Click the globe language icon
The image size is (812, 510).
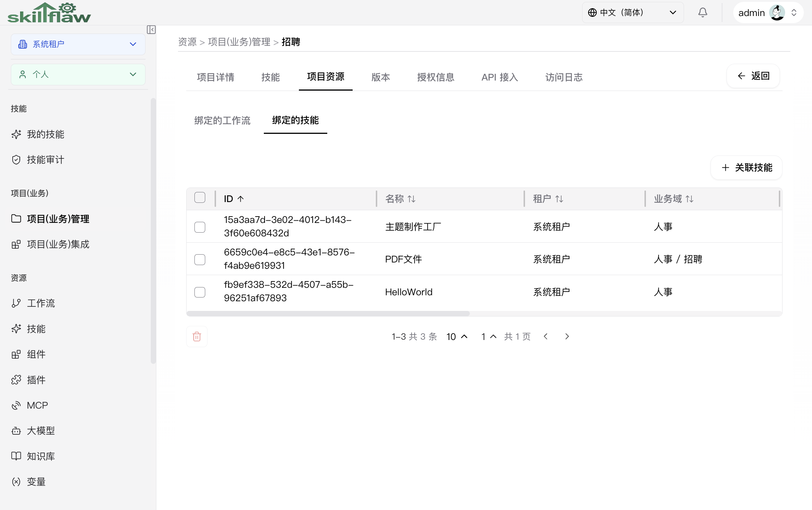[x=592, y=13]
